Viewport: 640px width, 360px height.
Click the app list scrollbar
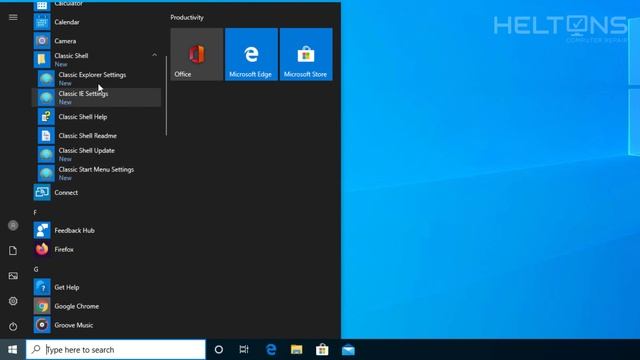[x=166, y=96]
